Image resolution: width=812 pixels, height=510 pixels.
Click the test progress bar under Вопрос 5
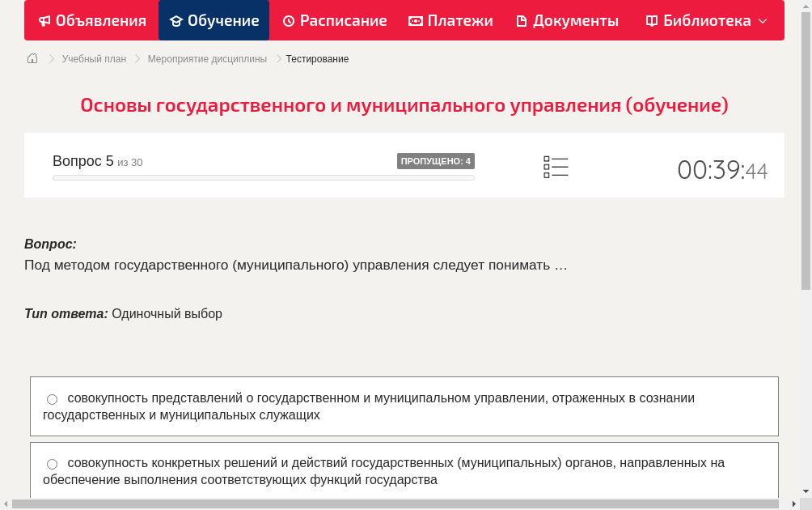click(264, 177)
